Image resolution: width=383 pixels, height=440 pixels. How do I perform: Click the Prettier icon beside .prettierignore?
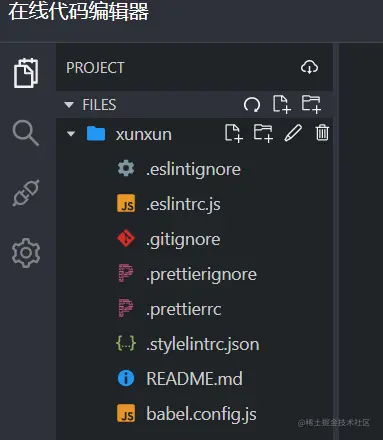point(126,273)
